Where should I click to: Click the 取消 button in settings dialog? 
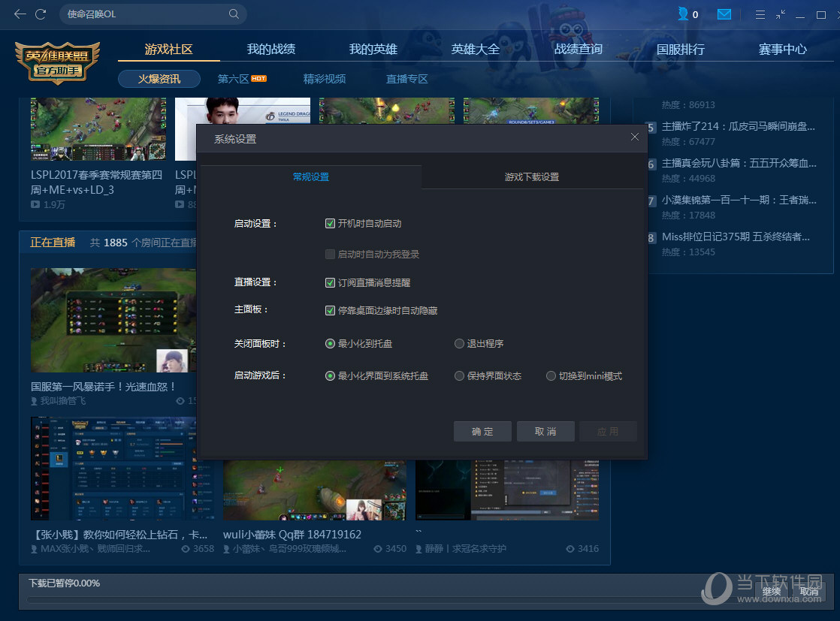(x=545, y=432)
